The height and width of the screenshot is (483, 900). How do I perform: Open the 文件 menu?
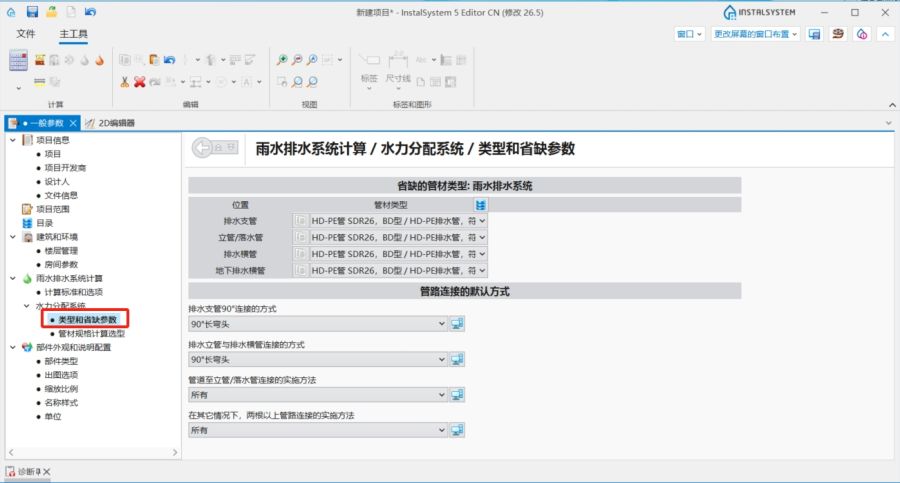26,34
